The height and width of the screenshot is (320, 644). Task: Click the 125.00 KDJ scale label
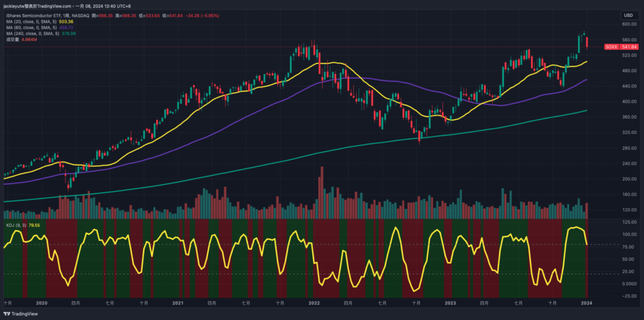coord(628,221)
